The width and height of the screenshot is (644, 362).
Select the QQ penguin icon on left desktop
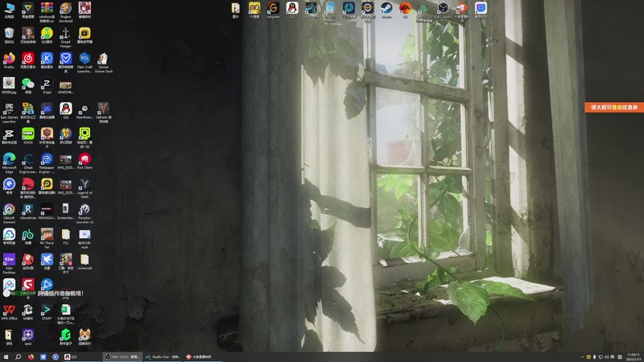[x=66, y=110]
